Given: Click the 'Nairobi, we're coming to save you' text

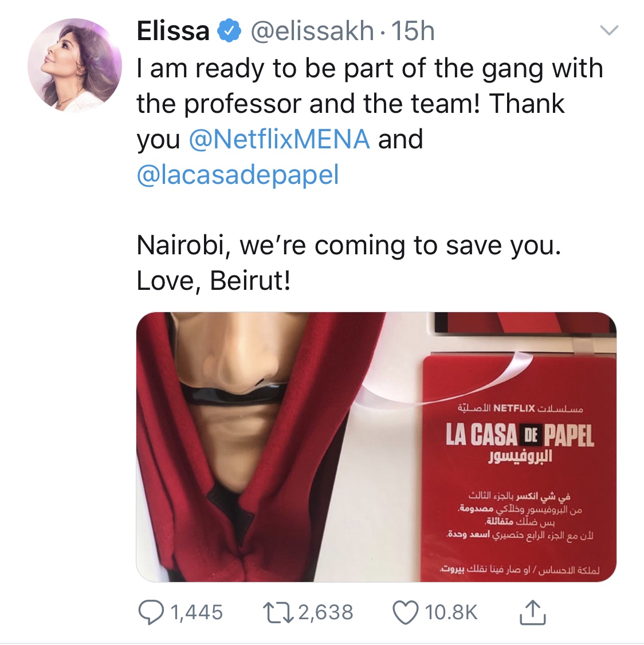Looking at the screenshot, I should pos(348,246).
